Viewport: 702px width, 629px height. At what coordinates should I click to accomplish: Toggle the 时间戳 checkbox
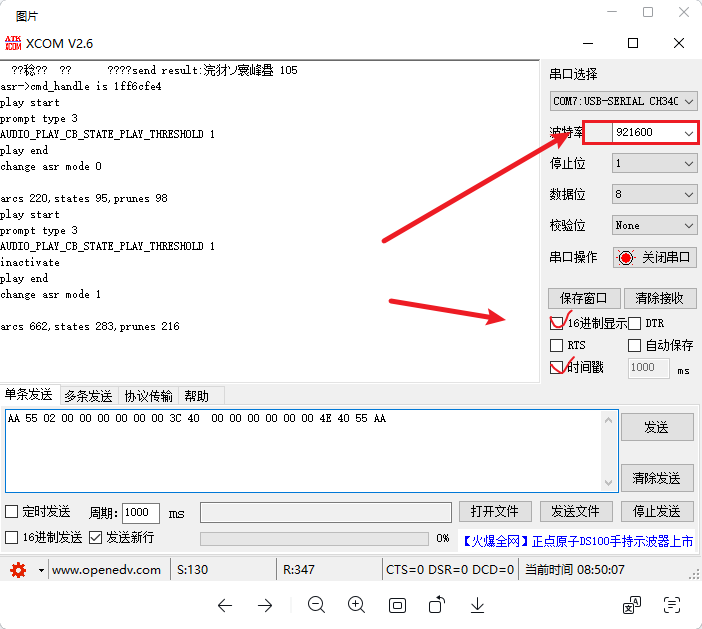pyautogui.click(x=556, y=368)
